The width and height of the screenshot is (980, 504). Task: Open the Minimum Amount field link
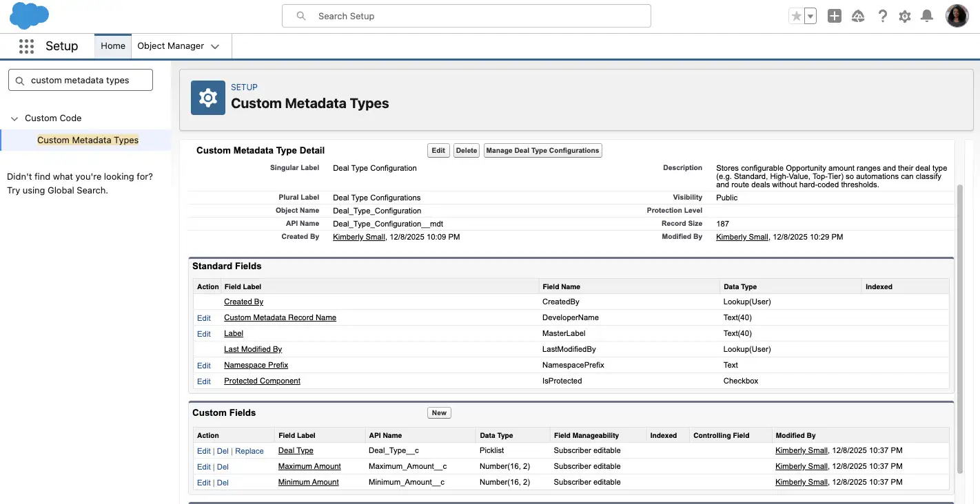pos(309,482)
